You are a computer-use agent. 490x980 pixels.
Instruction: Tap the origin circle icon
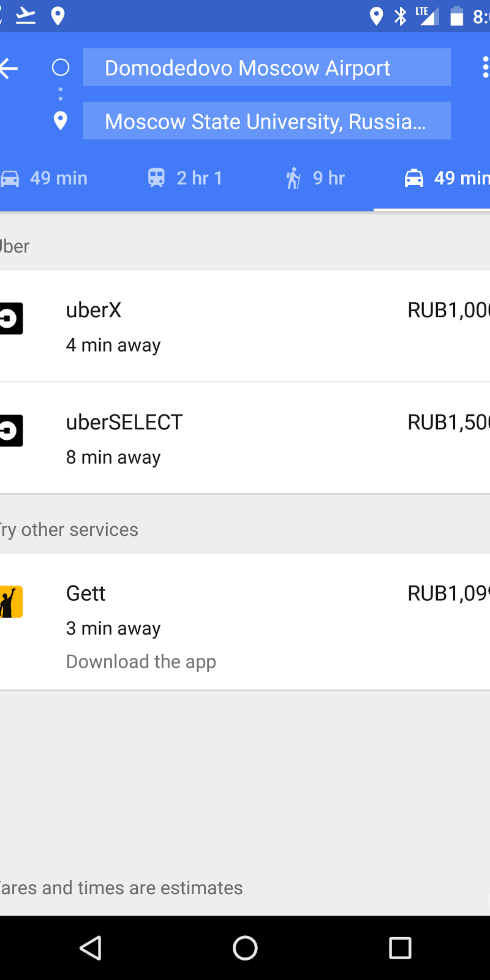(x=60, y=67)
